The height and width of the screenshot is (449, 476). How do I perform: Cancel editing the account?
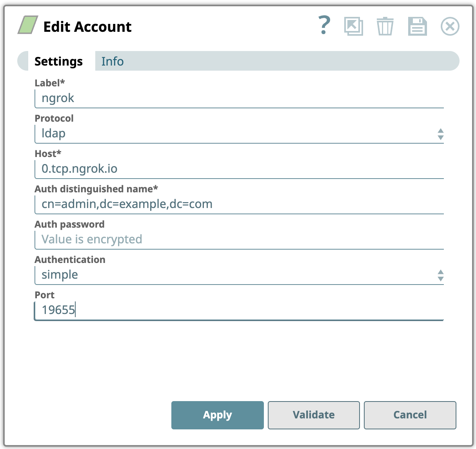coord(410,415)
